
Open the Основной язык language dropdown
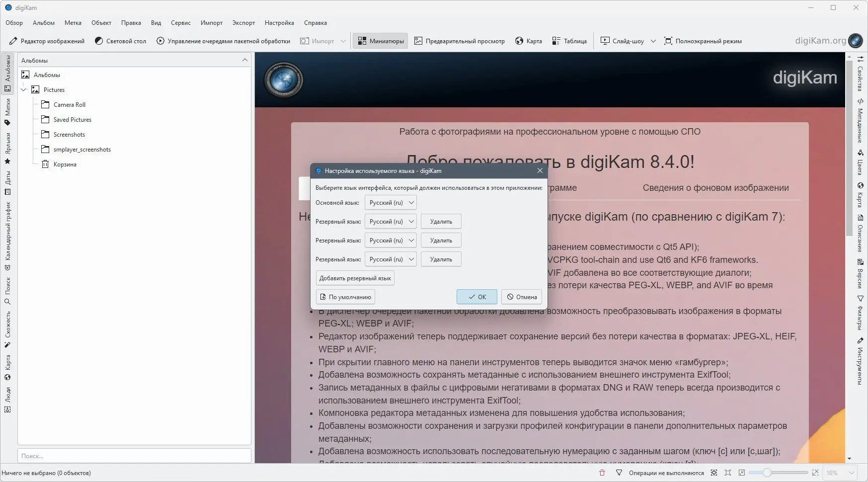coord(391,203)
